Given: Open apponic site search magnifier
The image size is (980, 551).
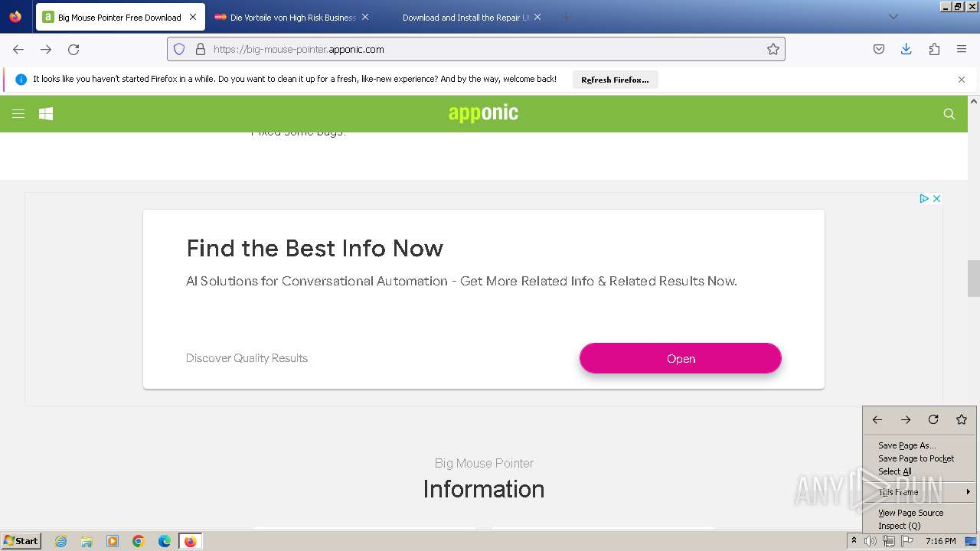Looking at the screenshot, I should [x=949, y=114].
